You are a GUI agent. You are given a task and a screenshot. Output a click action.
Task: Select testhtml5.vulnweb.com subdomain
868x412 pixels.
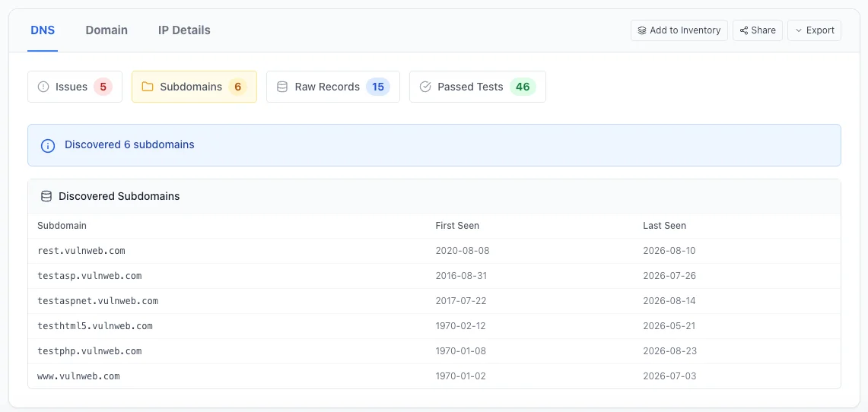95,326
